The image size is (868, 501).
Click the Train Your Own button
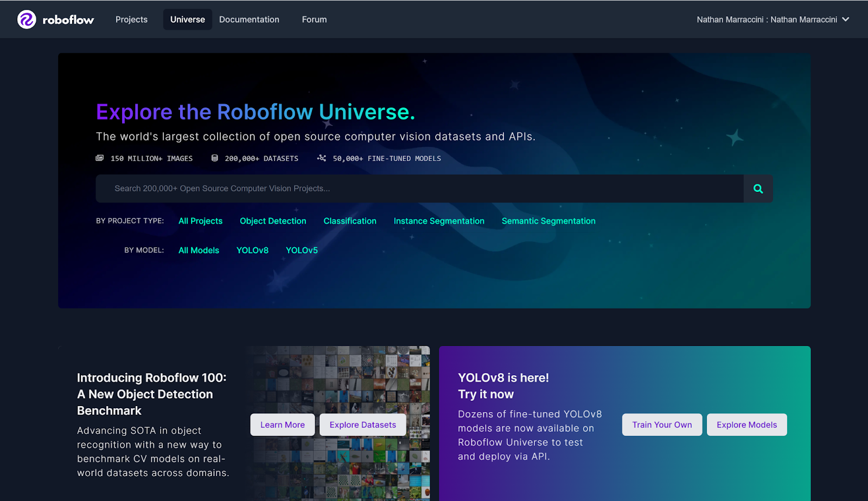(x=662, y=425)
